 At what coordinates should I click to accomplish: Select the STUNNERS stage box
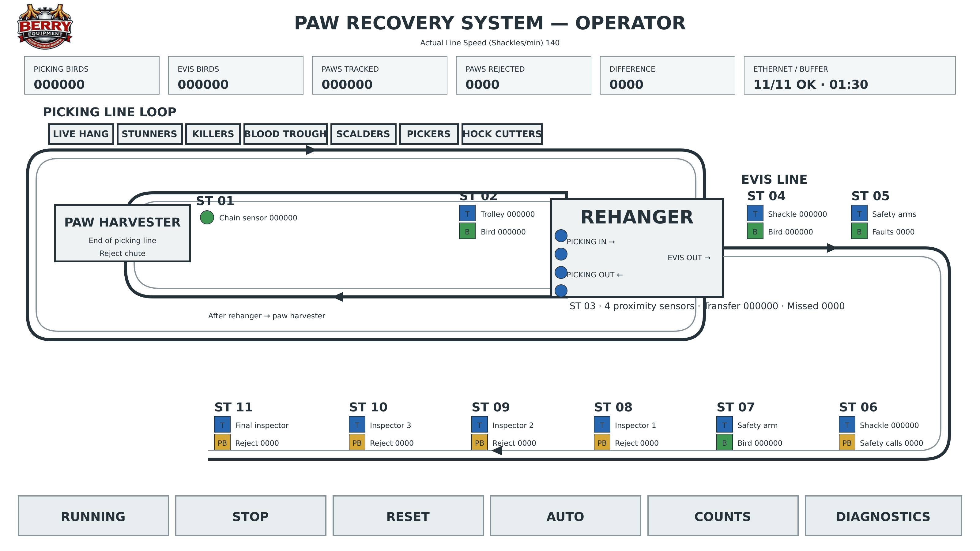pyautogui.click(x=149, y=134)
